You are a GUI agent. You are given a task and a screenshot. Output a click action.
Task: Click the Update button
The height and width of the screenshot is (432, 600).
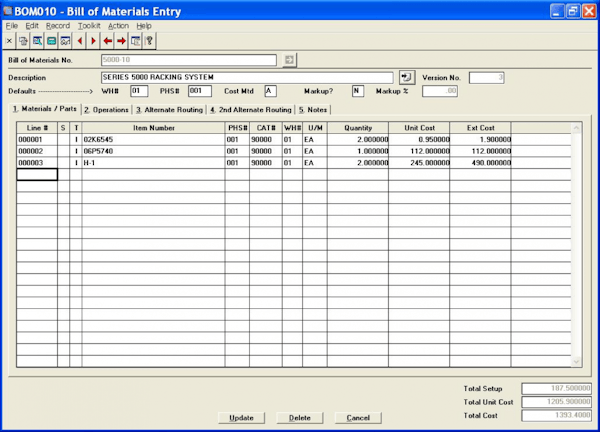(241, 417)
